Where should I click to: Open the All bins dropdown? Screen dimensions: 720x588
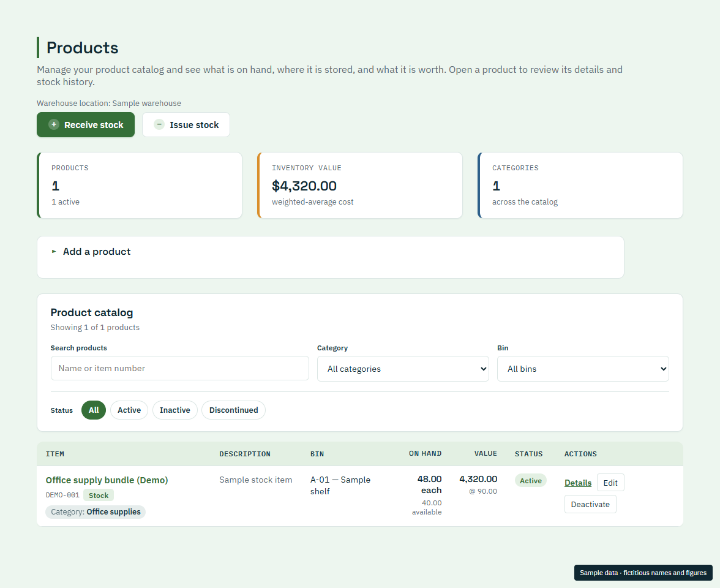point(583,369)
